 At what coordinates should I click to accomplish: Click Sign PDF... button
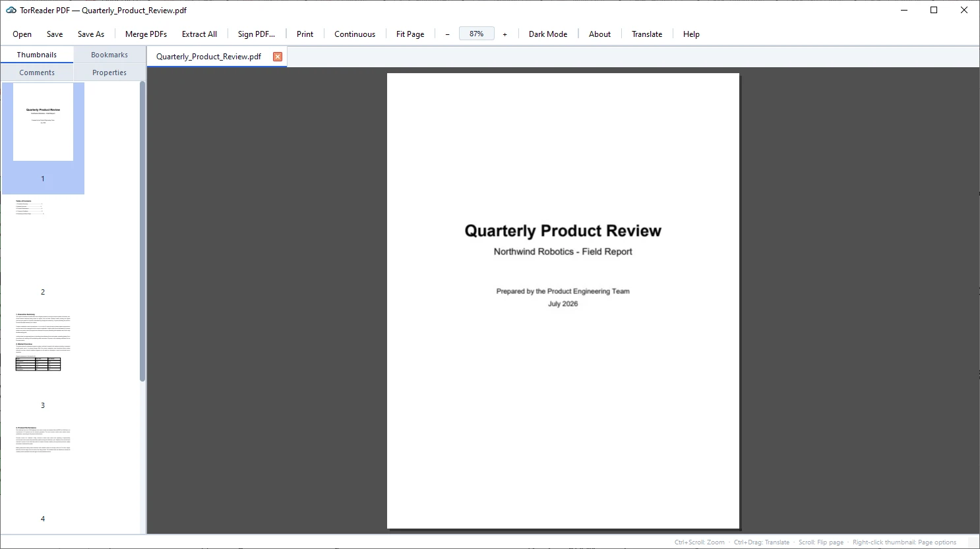(257, 34)
